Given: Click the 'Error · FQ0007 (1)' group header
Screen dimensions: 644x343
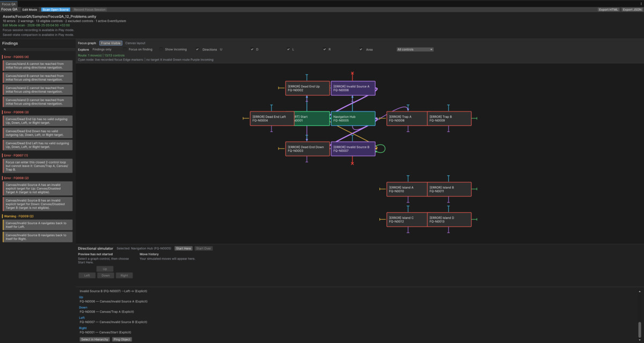Looking at the screenshot, I should coord(16,155).
